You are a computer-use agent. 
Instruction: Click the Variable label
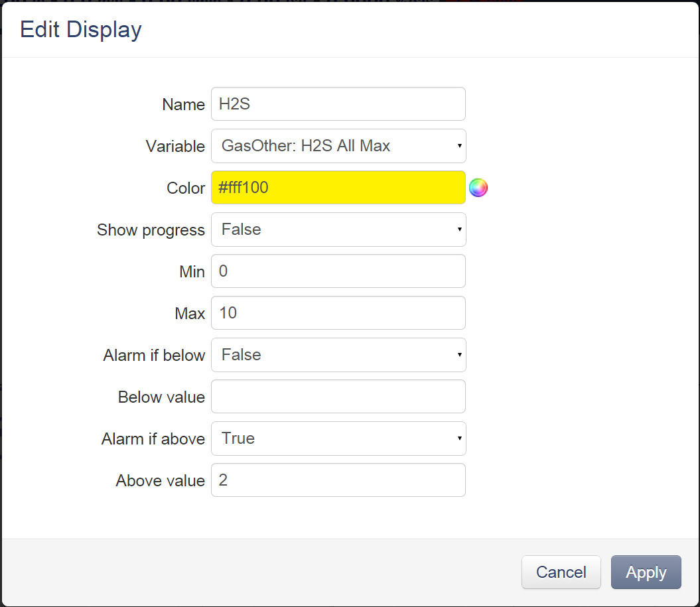175,146
